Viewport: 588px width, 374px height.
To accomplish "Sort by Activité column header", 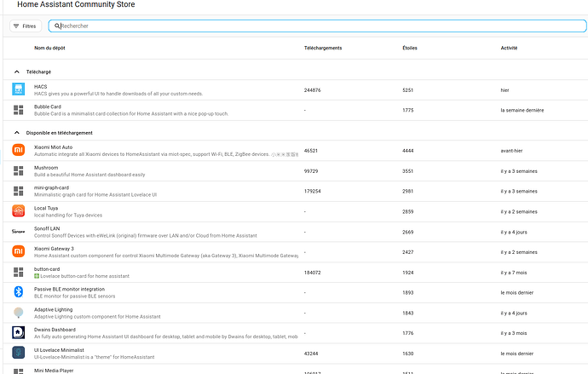I will click(x=509, y=48).
